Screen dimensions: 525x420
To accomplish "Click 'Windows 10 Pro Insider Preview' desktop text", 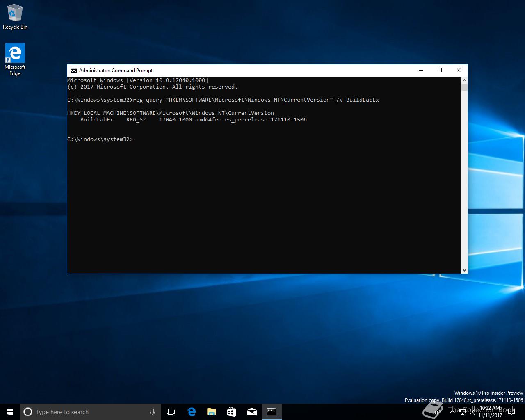I will click(488, 393).
